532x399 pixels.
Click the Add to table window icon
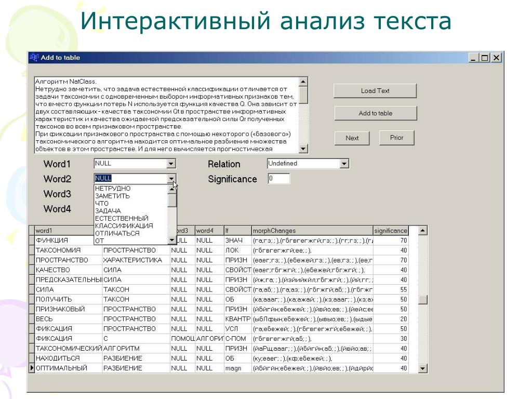point(34,57)
